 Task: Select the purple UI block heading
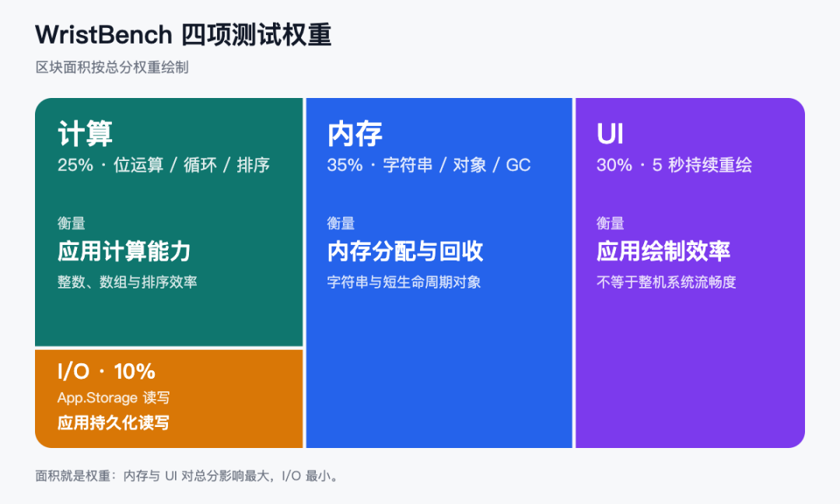611,133
